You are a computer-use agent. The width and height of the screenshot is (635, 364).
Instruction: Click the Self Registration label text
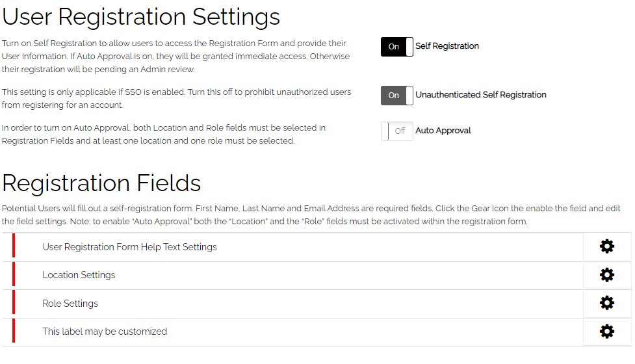coord(447,46)
